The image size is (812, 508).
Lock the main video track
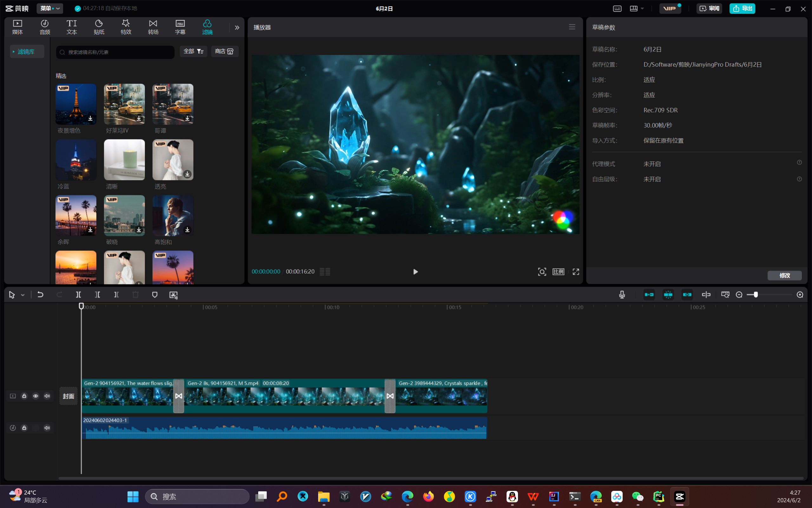(24, 396)
